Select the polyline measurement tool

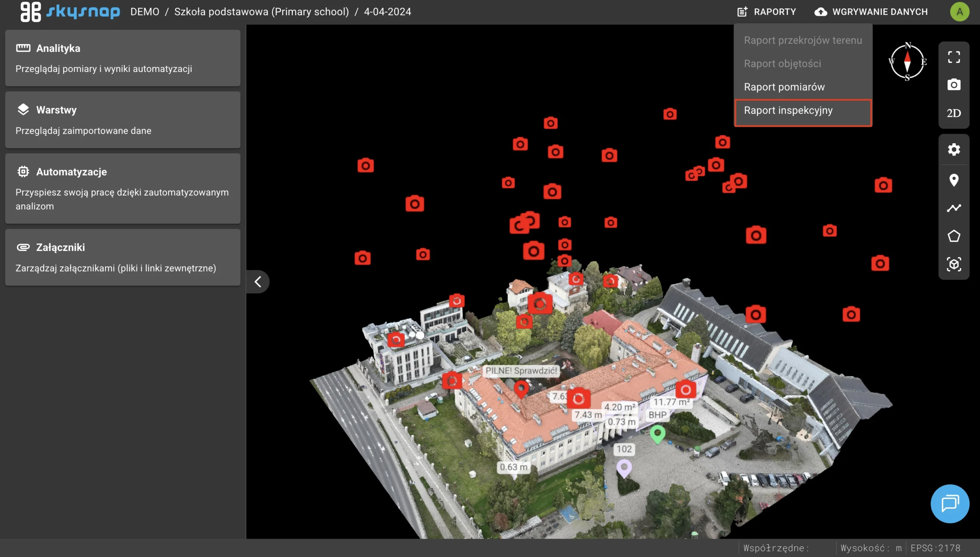954,208
